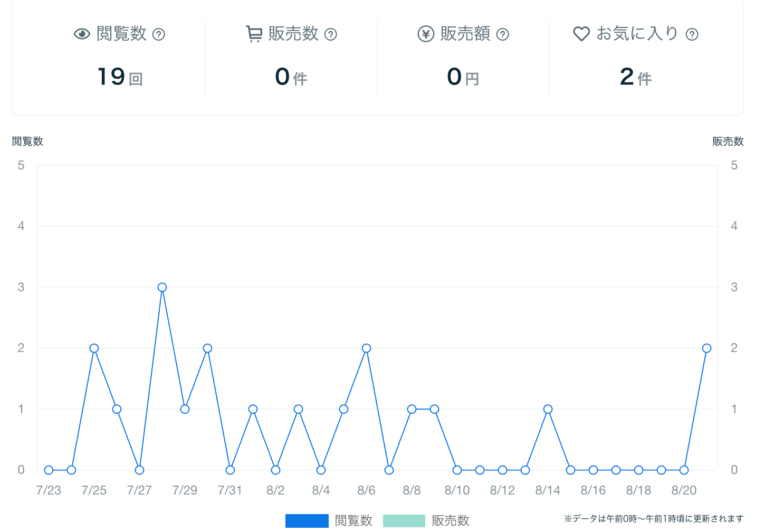Screen dimensions: 765x532
Task: Select the data point at 8/14
Action: click(548, 409)
